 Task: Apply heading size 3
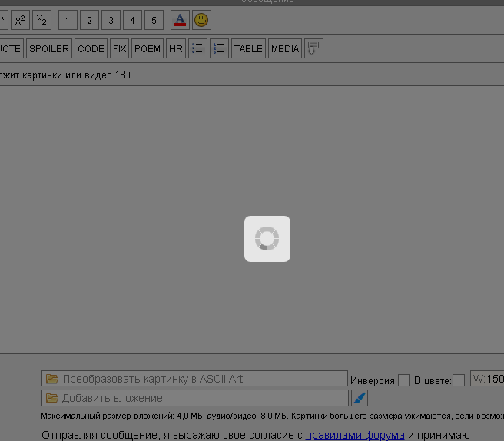(111, 21)
